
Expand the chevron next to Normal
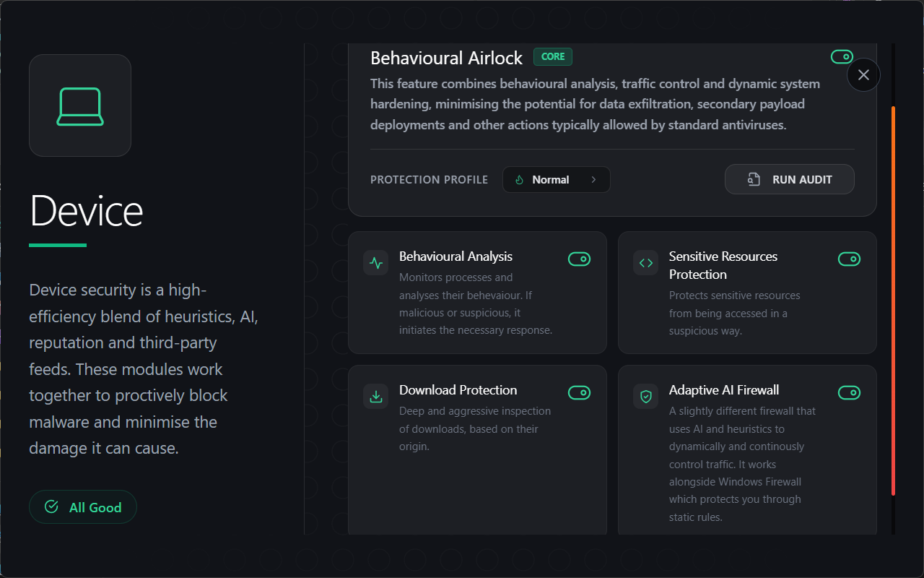pyautogui.click(x=593, y=180)
